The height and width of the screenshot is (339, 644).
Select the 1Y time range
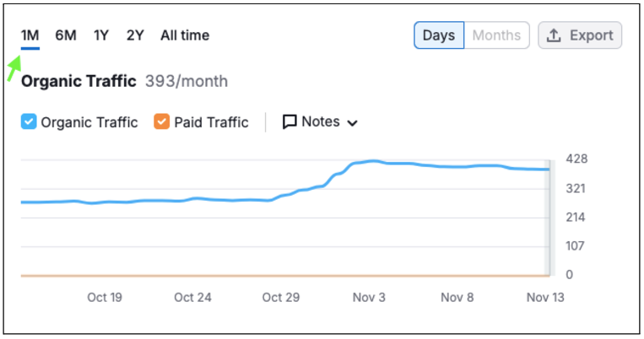click(101, 35)
